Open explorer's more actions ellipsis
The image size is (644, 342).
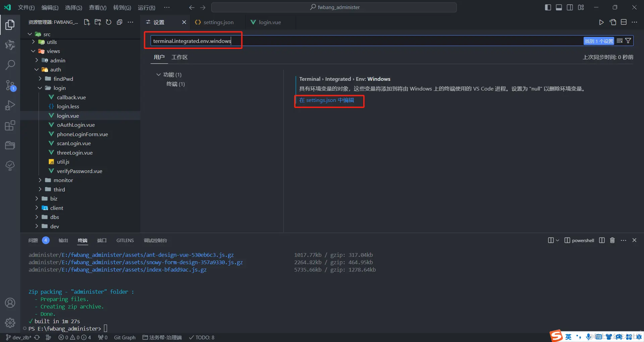(x=130, y=22)
